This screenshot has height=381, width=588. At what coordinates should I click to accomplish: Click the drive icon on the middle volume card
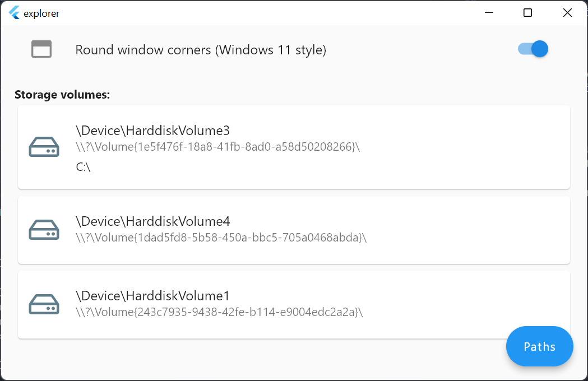pos(44,230)
